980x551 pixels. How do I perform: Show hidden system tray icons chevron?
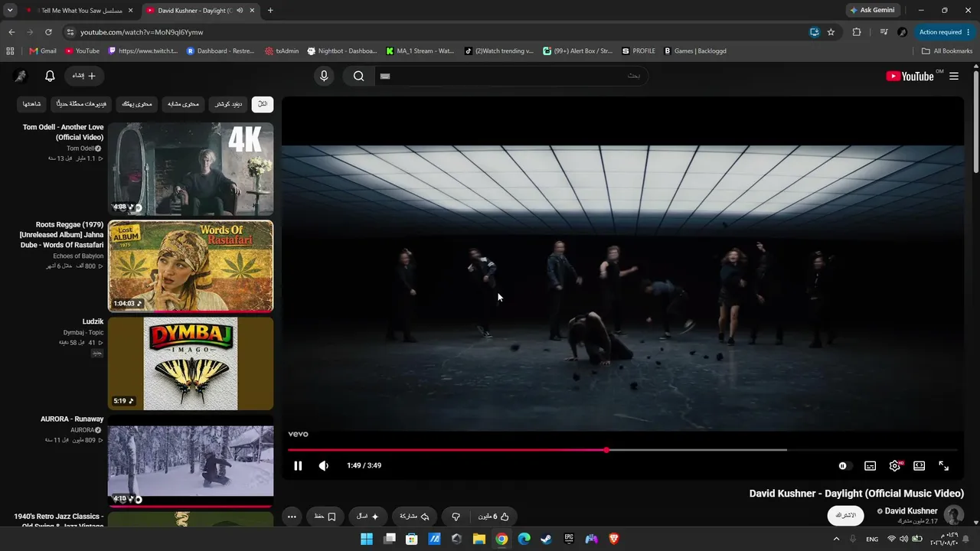pos(836,539)
